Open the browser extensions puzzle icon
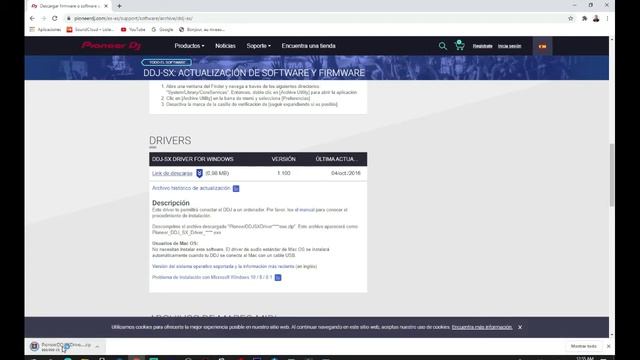 pos(584,18)
